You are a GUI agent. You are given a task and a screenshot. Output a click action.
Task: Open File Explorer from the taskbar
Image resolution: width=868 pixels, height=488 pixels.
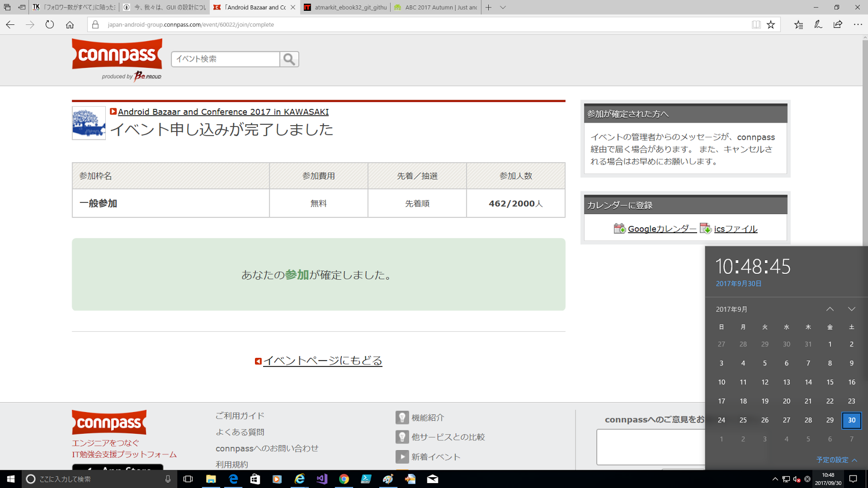(x=211, y=479)
